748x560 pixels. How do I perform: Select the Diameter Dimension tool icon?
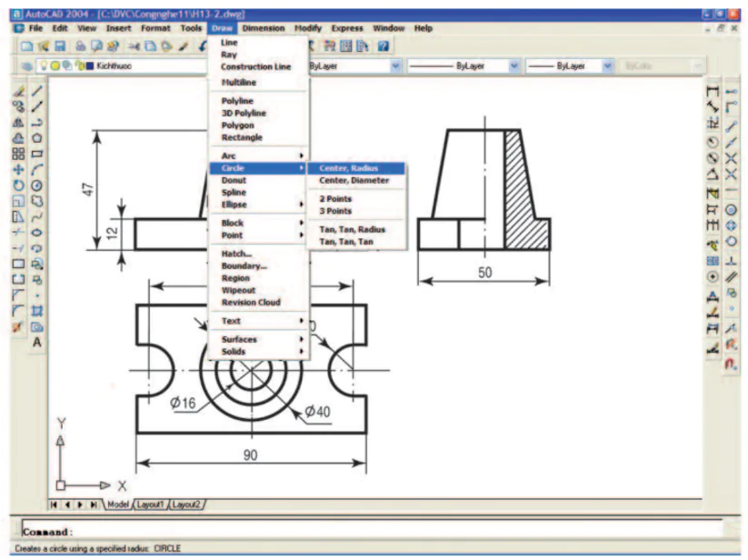pyautogui.click(x=713, y=158)
